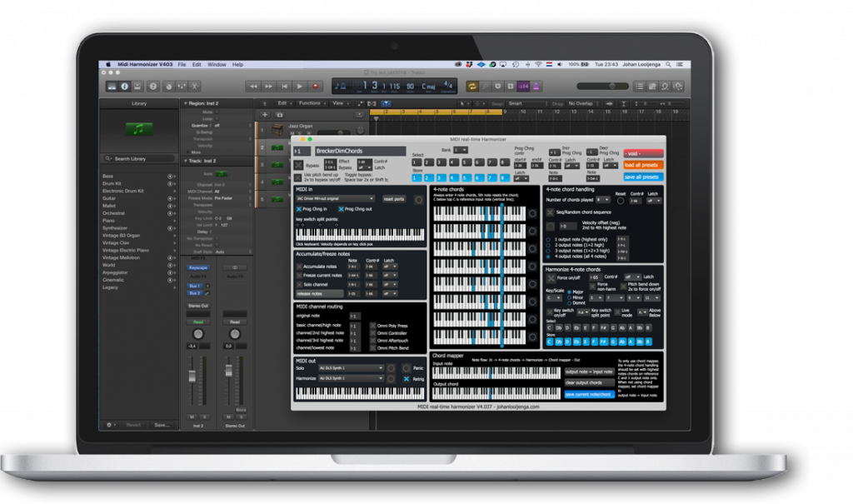Viewport: 853px width, 504px height.
Task: Enable Accumulate notes checkbox
Action: pos(299,267)
